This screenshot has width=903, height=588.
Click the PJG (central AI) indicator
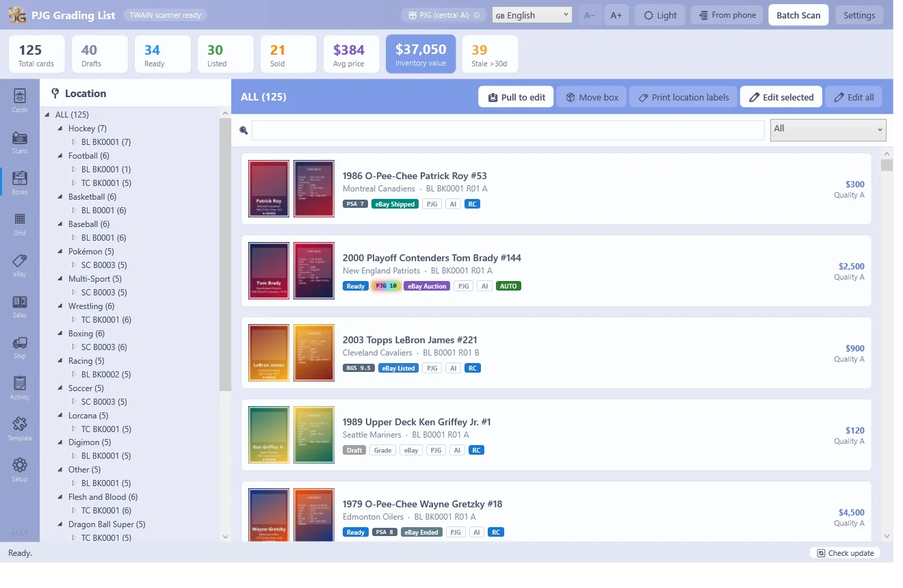pyautogui.click(x=444, y=15)
